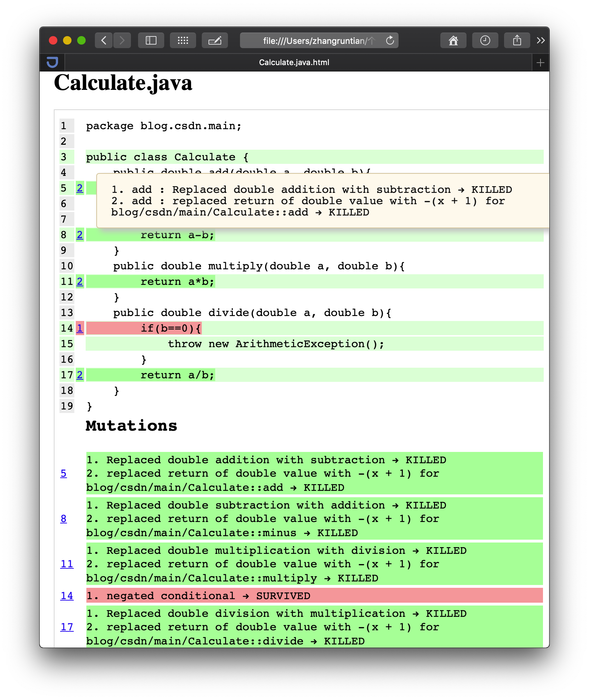Minimize window with yellow button
Image resolution: width=589 pixels, height=700 pixels.
coord(67,40)
